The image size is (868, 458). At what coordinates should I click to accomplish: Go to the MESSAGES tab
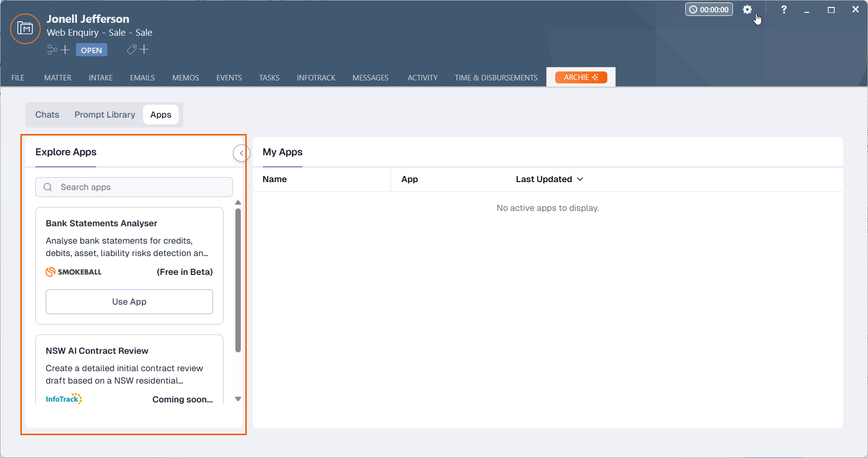coord(370,78)
